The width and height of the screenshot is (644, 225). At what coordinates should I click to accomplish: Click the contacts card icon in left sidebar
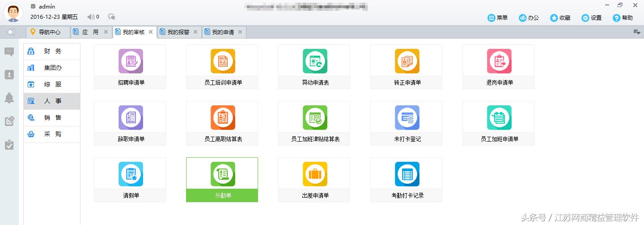click(9, 75)
